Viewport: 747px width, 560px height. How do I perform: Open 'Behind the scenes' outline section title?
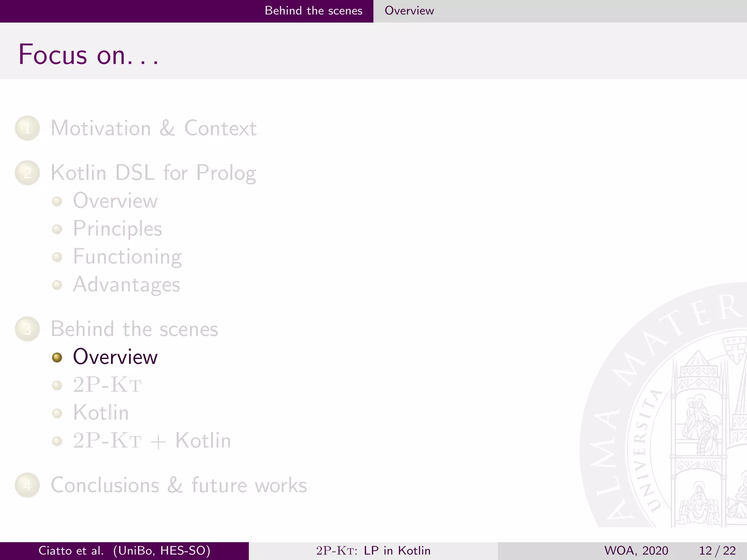pos(134,329)
